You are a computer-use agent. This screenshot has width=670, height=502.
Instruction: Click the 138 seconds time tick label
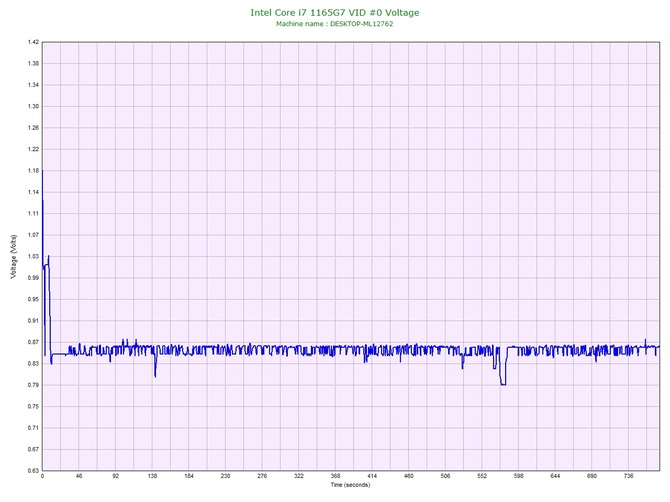tap(153, 476)
